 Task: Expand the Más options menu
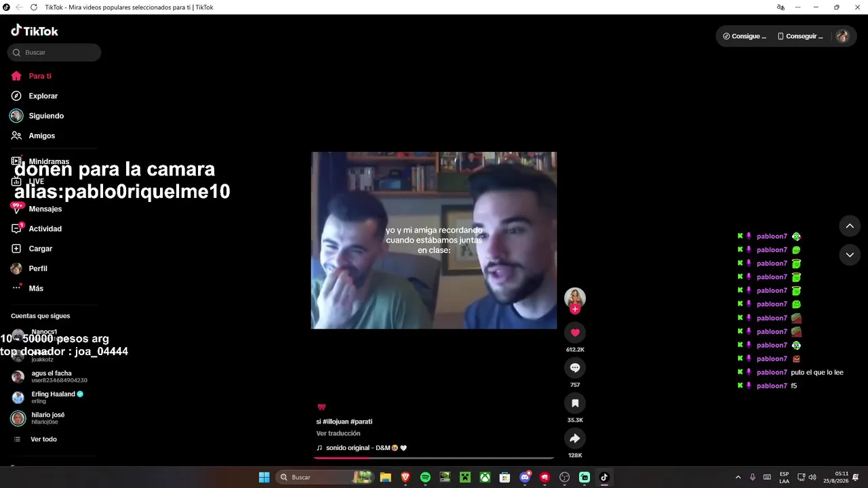[27, 288]
